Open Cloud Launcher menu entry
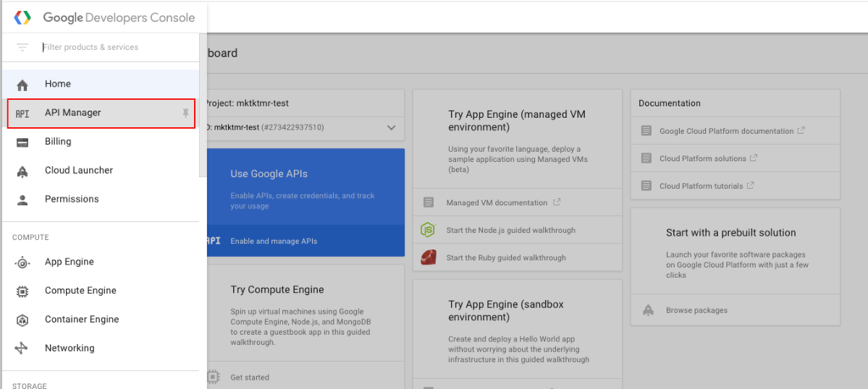Viewport: 868px width, 389px height. tap(100, 170)
